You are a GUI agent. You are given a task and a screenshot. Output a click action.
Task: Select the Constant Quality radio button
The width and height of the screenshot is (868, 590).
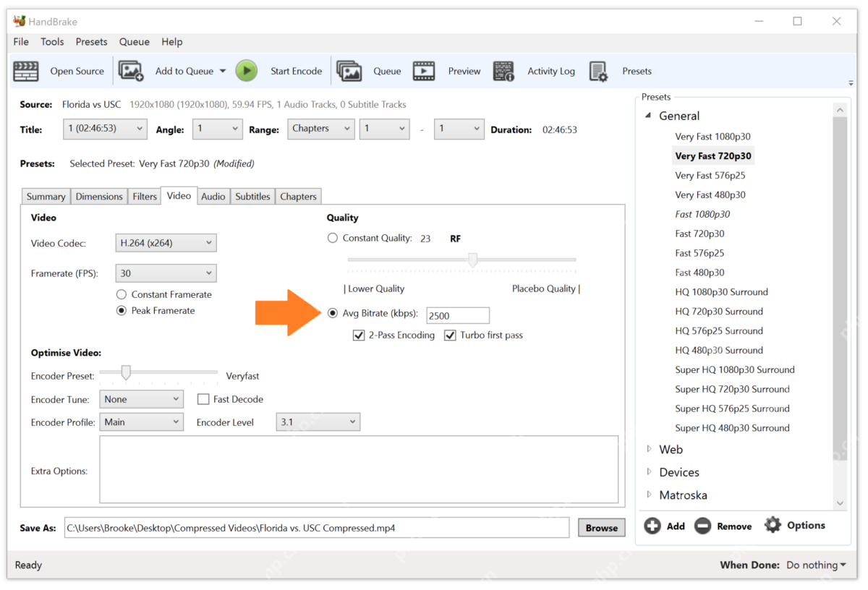pyautogui.click(x=333, y=238)
